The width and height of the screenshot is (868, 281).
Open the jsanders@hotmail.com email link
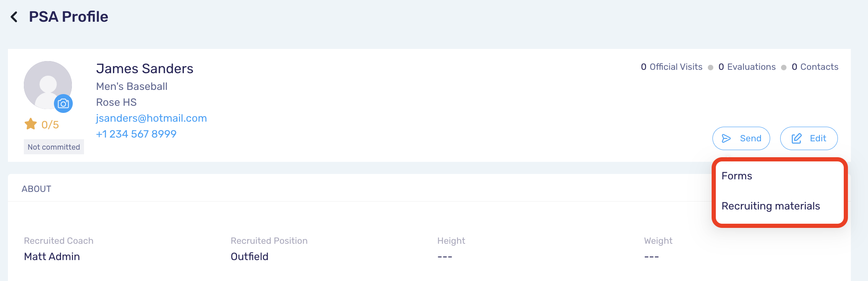pos(151,118)
